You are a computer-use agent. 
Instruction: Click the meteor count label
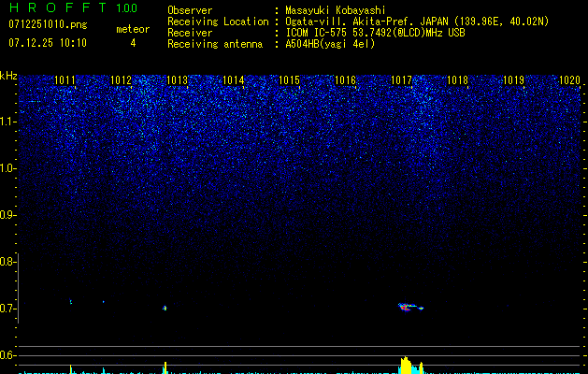133,29
